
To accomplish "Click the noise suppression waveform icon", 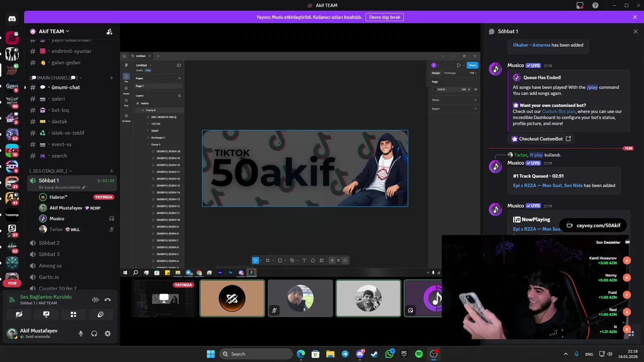I will point(96,300).
